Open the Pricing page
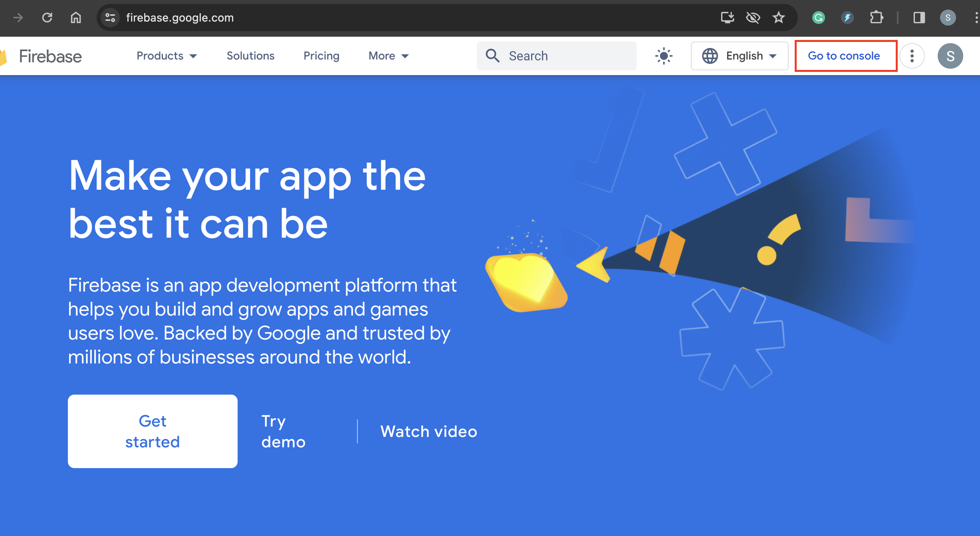Viewport: 980px width, 536px height. [x=321, y=56]
